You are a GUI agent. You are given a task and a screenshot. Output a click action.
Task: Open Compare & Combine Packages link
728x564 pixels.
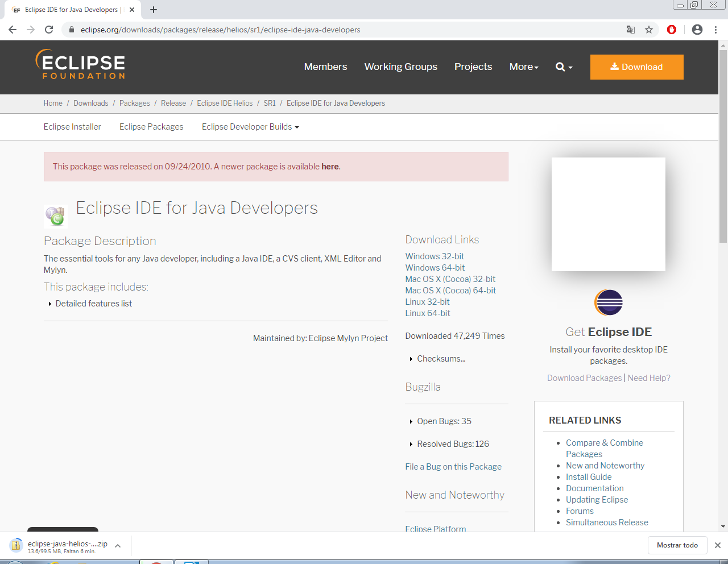(x=605, y=449)
